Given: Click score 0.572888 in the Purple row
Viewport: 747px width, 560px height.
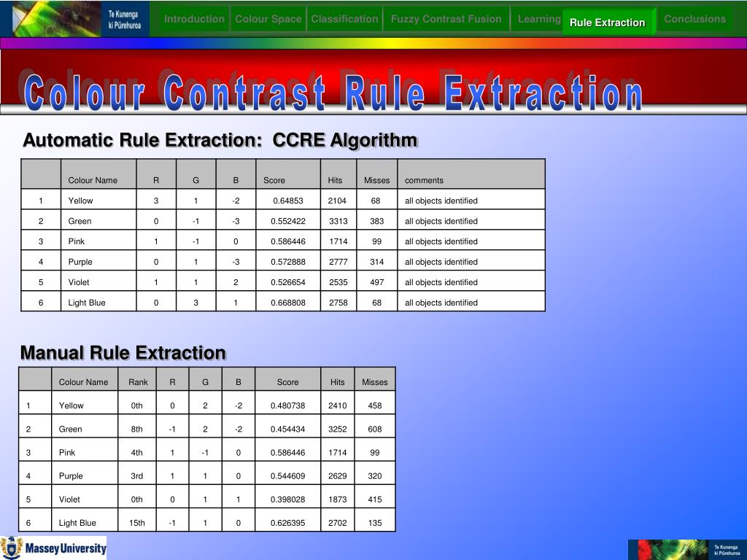Looking at the screenshot, I should [x=288, y=262].
